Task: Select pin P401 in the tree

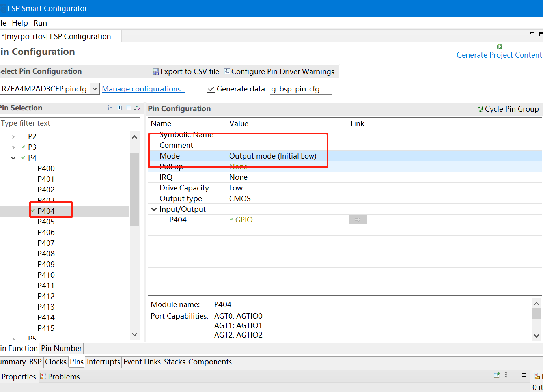Action: coord(46,179)
